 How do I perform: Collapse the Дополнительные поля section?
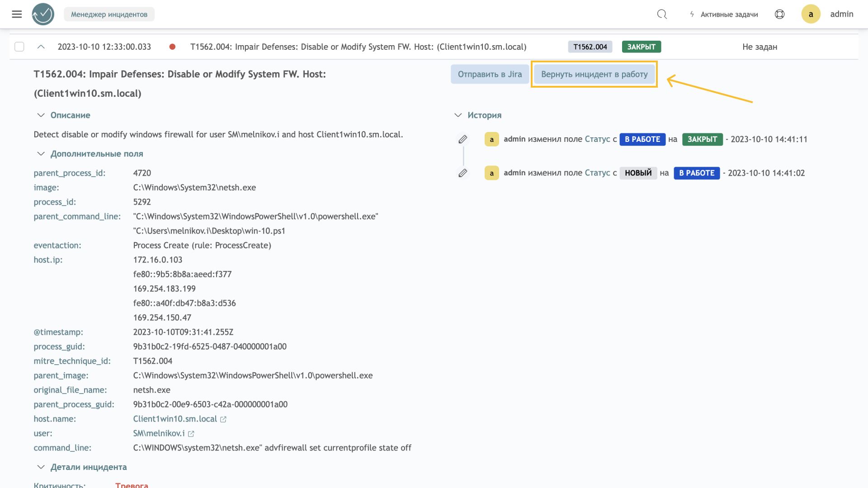tap(41, 154)
